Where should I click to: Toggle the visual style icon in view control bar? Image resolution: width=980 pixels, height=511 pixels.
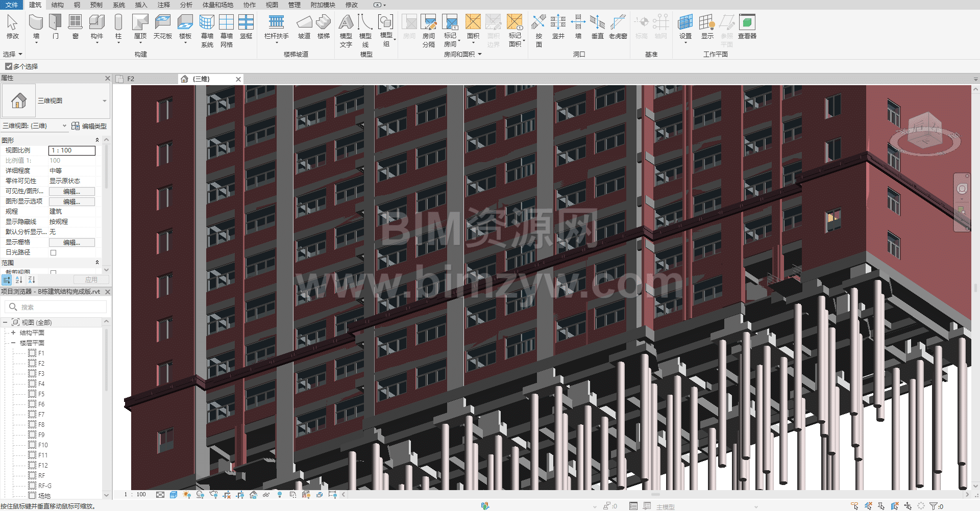coord(174,495)
